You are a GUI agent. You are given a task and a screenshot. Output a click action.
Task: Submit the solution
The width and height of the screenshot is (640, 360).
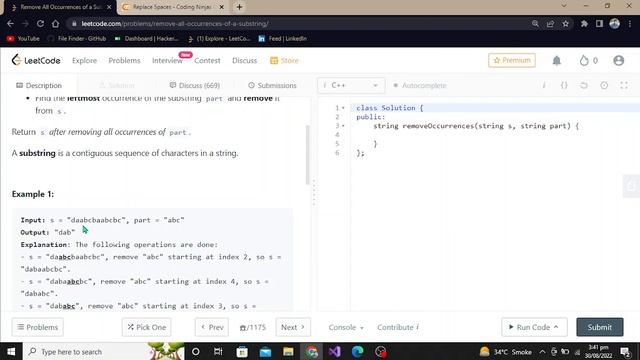(600, 327)
